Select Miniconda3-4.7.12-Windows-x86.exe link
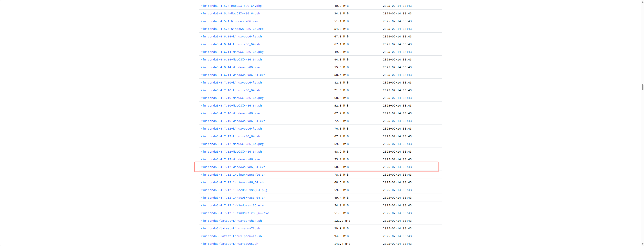 click(x=230, y=160)
